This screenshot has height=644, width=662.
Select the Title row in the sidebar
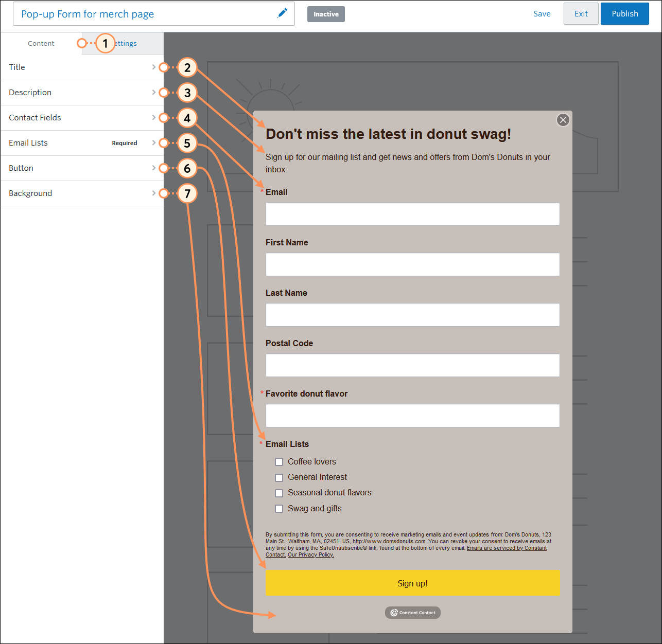click(82, 67)
